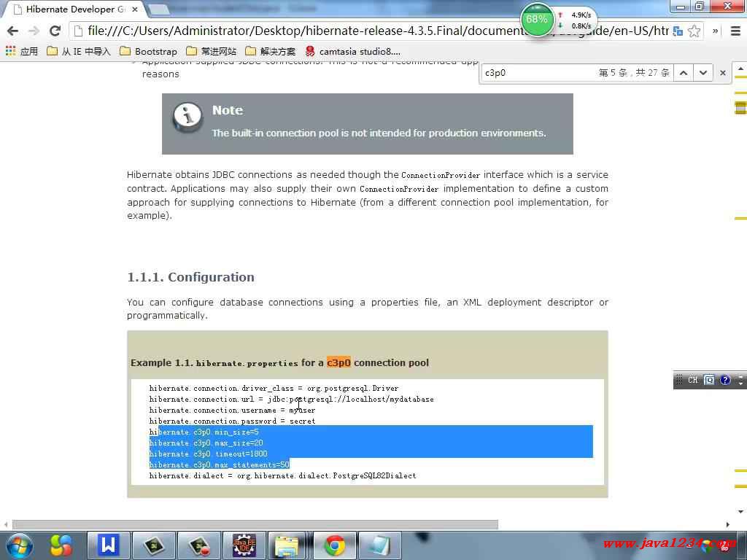Image resolution: width=747 pixels, height=560 pixels.
Task: Open the colorful pinwheel taskbar app
Action: tap(62, 545)
